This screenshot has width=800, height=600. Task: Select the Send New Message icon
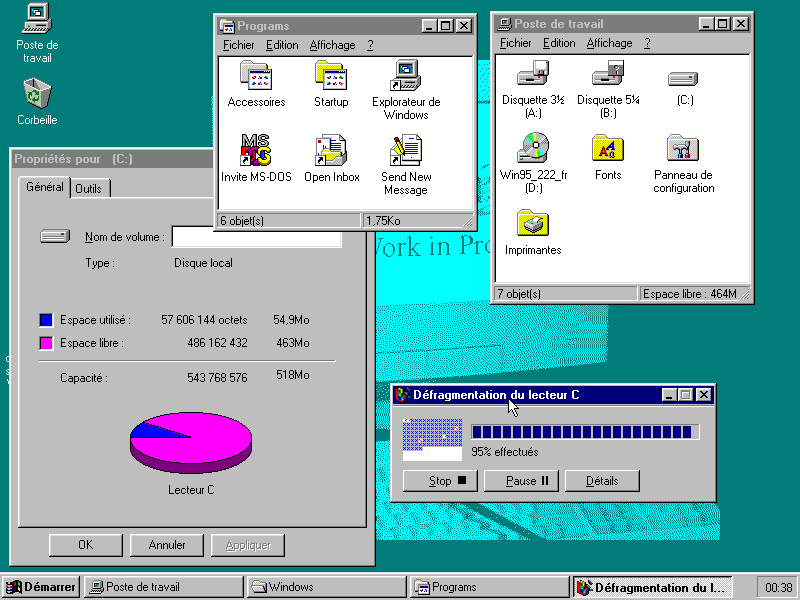(x=406, y=151)
